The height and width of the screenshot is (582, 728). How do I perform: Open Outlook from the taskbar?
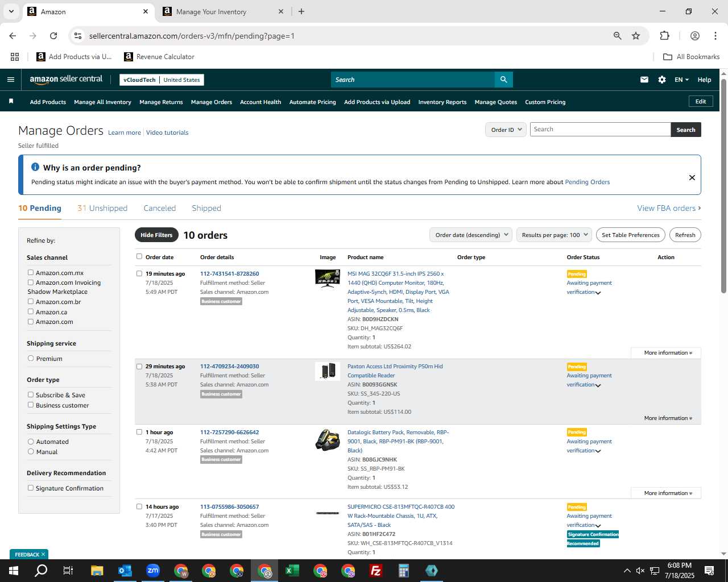click(125, 571)
